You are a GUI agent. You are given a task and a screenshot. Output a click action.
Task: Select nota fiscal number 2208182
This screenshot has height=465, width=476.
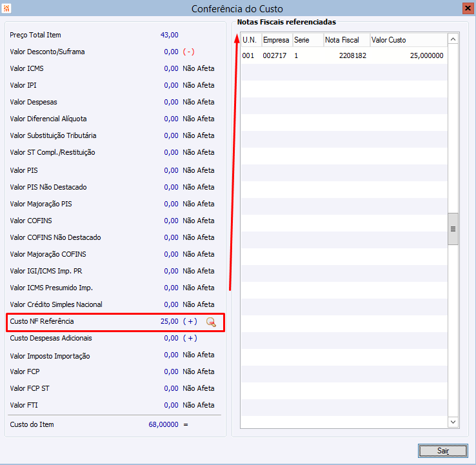point(352,55)
